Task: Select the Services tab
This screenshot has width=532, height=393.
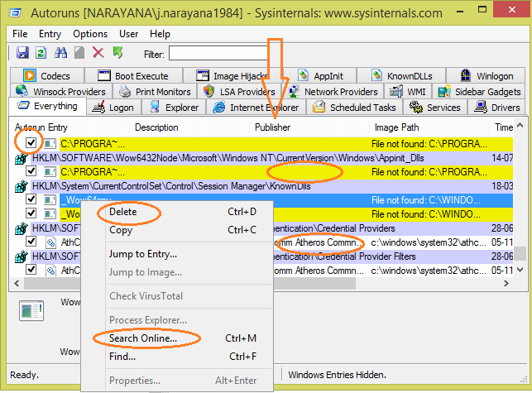Action: (435, 108)
